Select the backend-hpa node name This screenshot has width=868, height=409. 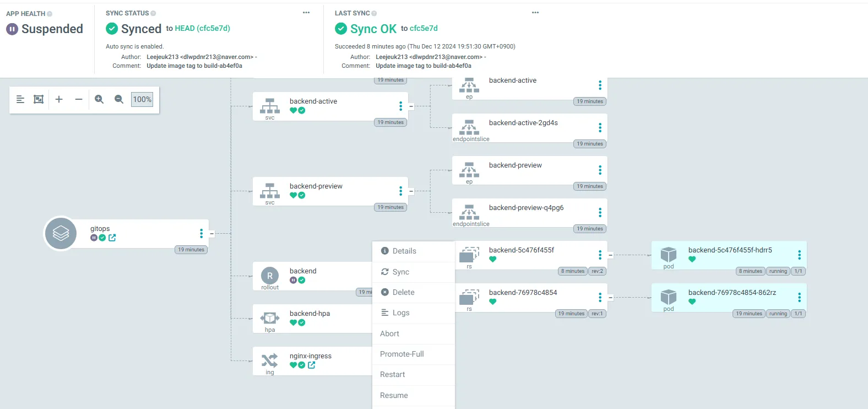(310, 314)
